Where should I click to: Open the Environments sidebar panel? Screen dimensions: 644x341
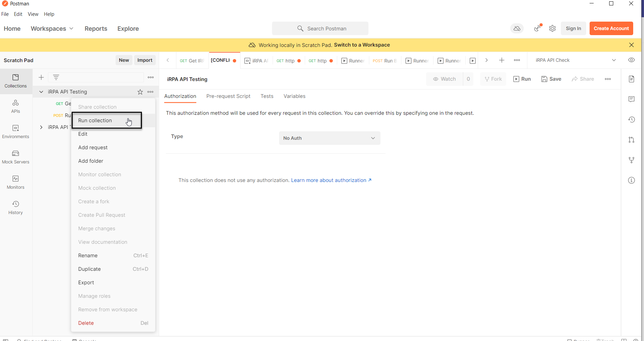coord(16,132)
